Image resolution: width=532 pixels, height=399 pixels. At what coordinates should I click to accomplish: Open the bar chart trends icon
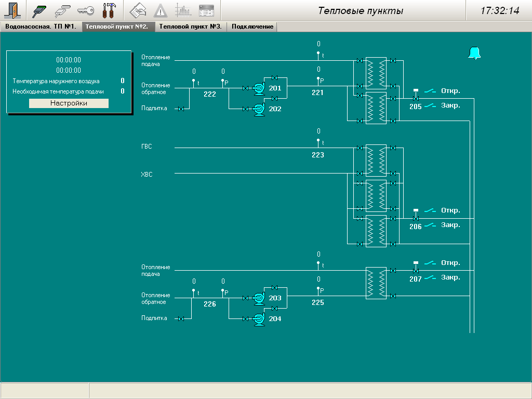coord(183,10)
